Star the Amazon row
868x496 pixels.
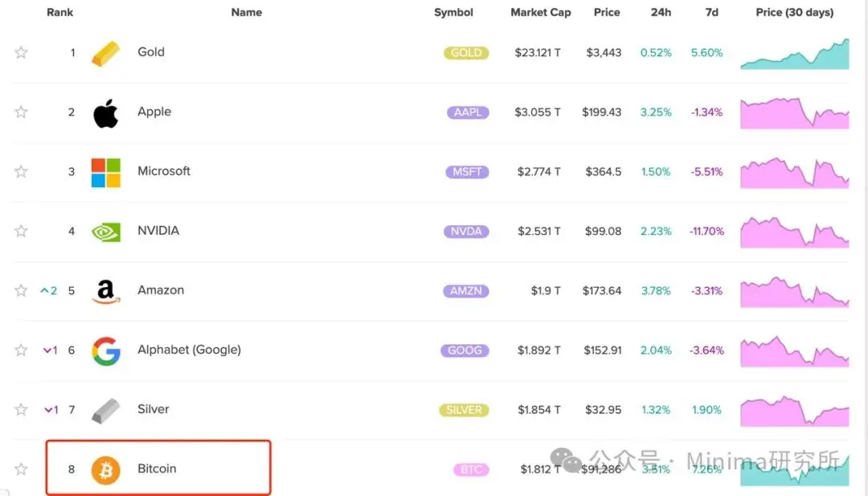pos(21,291)
